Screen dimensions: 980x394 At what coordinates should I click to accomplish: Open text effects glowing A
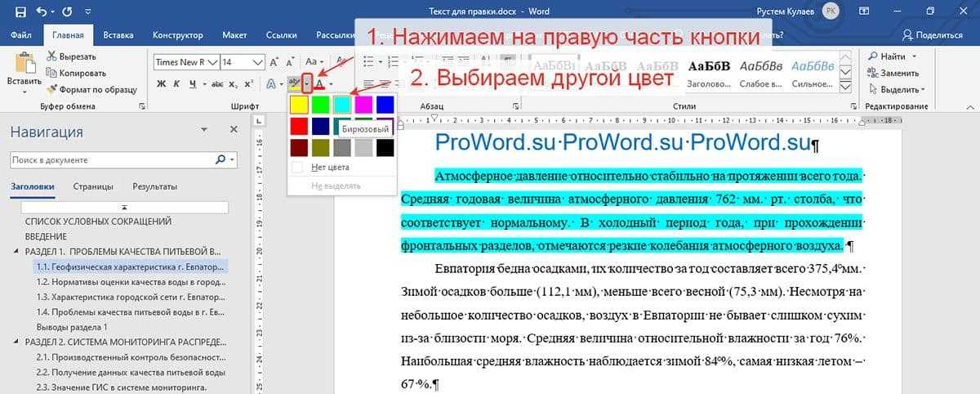pos(271,83)
